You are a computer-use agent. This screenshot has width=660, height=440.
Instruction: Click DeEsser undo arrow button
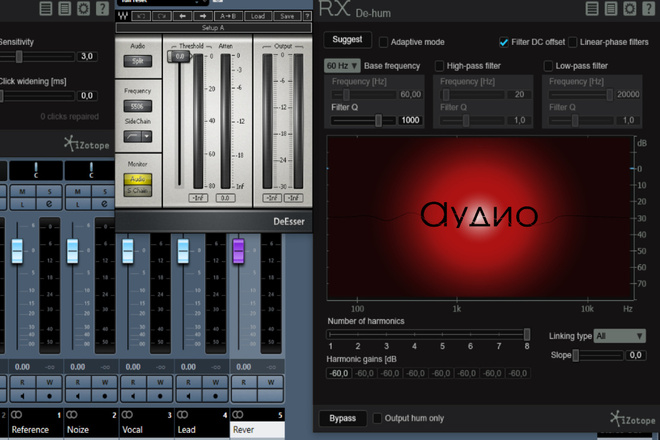tap(141, 16)
